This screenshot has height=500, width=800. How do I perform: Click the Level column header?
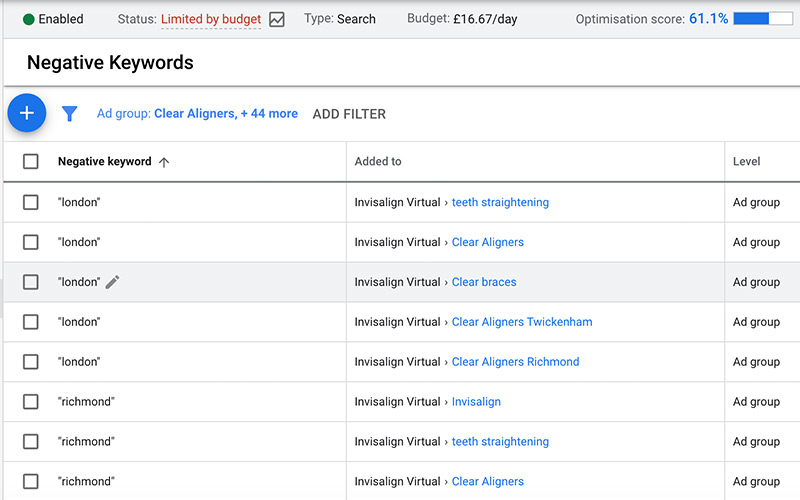(x=746, y=162)
